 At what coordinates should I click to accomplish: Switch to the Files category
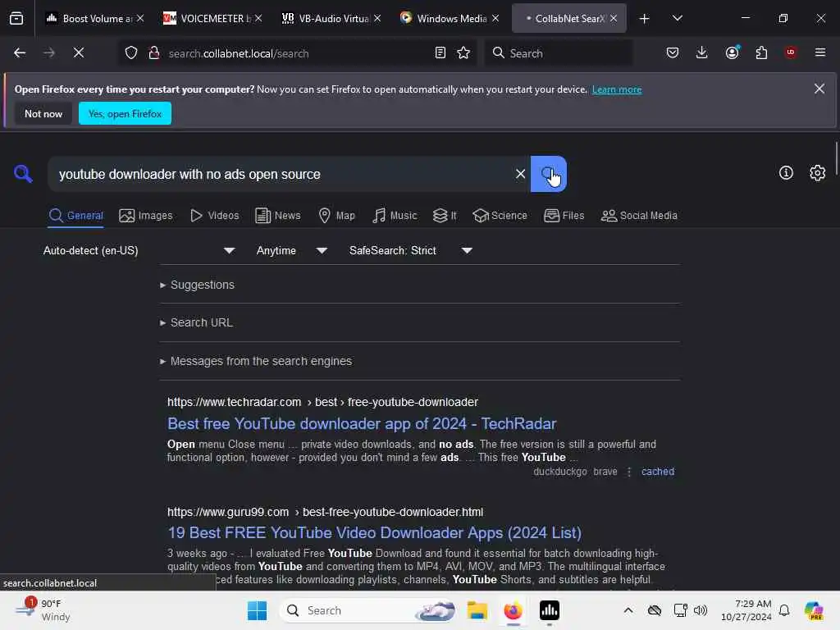[564, 216]
